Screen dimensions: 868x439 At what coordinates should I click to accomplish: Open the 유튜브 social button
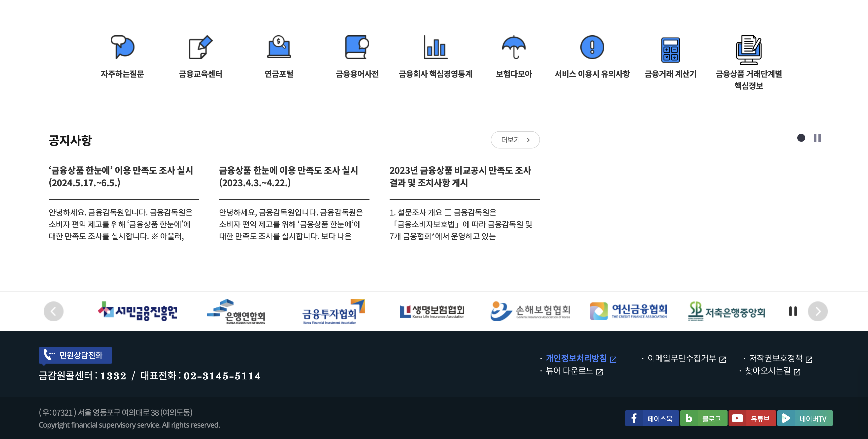coord(752,418)
